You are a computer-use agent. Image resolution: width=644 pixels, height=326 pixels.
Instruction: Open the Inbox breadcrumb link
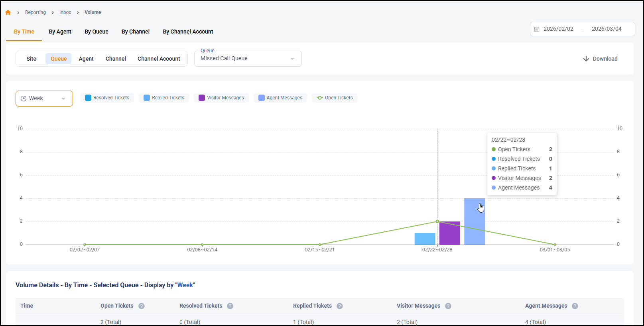point(65,12)
